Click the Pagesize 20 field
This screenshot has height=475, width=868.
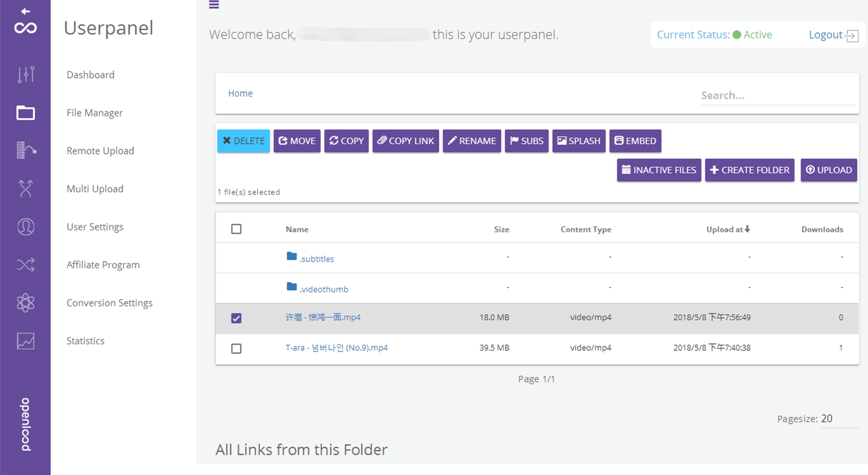click(839, 419)
